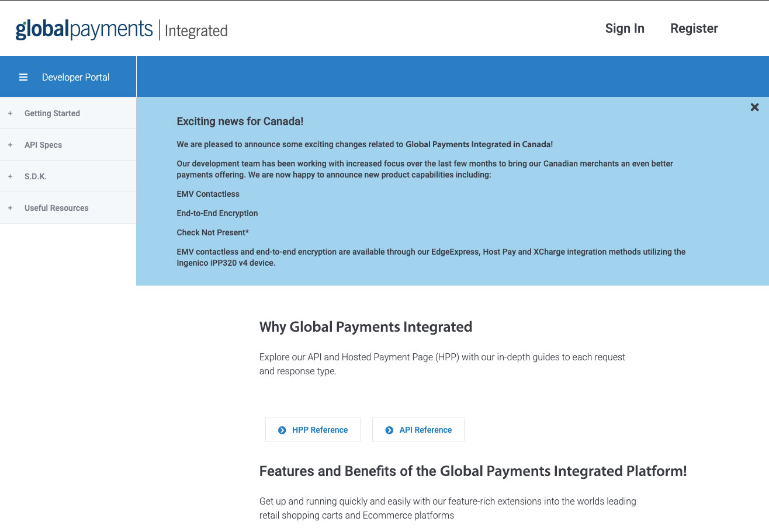The width and height of the screenshot is (769, 532).
Task: Click the plus icon next to Useful Resources
Action: [x=9, y=207]
